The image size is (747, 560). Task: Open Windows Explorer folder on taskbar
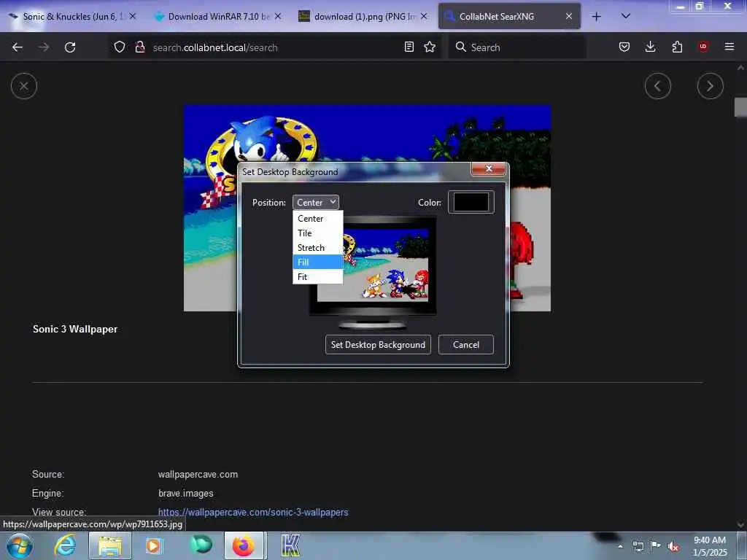tap(110, 545)
